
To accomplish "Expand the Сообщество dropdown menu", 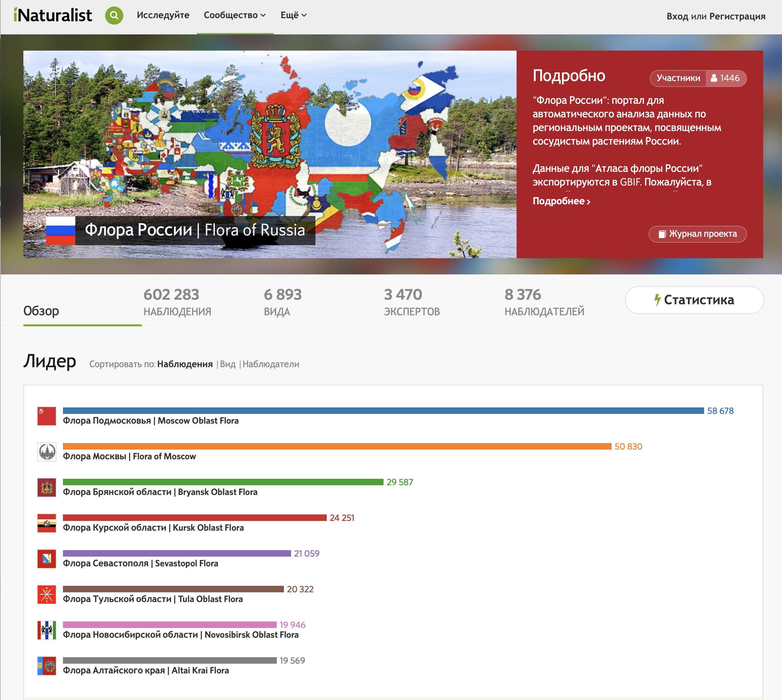I will pos(235,15).
